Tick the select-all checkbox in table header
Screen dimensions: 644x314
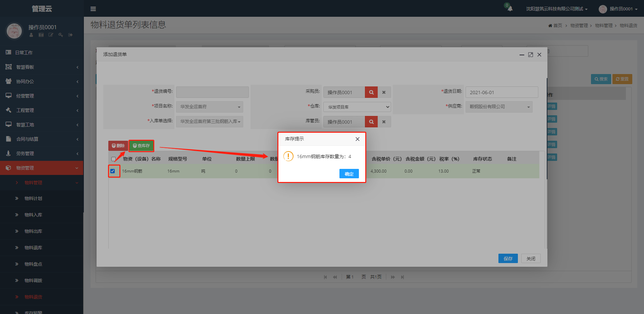[113, 159]
